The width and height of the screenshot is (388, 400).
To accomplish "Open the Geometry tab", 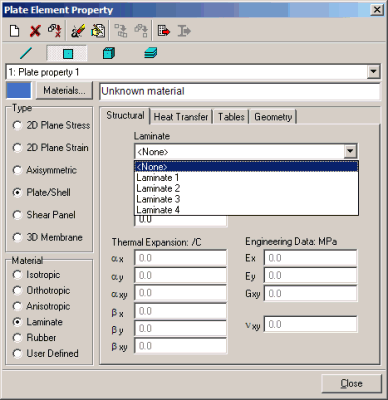I will (x=273, y=117).
